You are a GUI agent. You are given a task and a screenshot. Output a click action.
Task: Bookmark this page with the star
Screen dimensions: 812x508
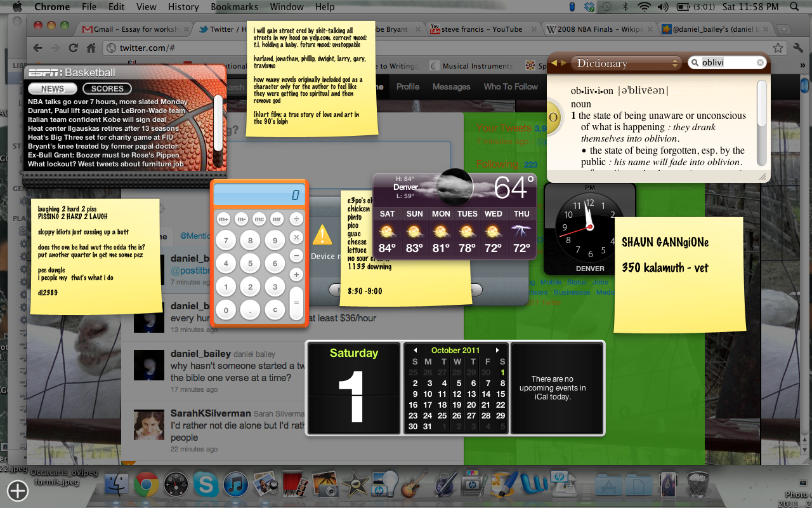point(778,48)
